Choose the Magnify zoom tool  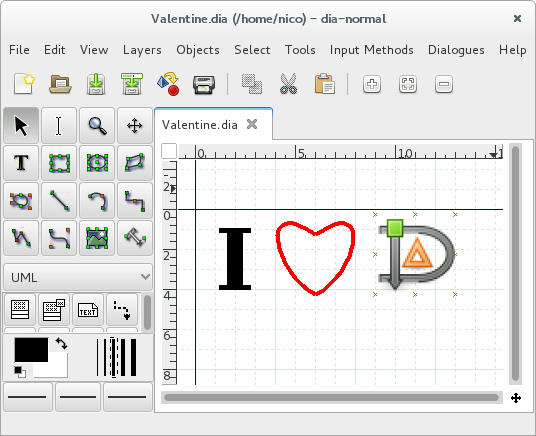click(97, 125)
